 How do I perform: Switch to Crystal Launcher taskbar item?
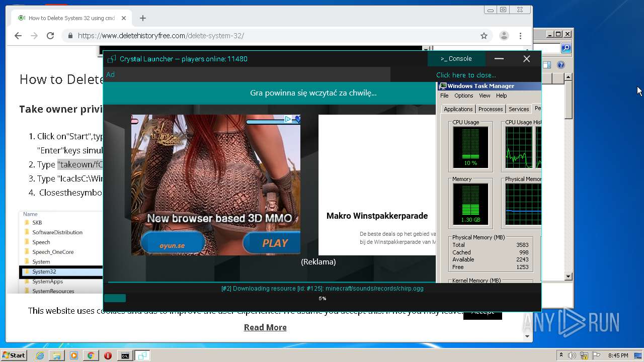pos(142,355)
